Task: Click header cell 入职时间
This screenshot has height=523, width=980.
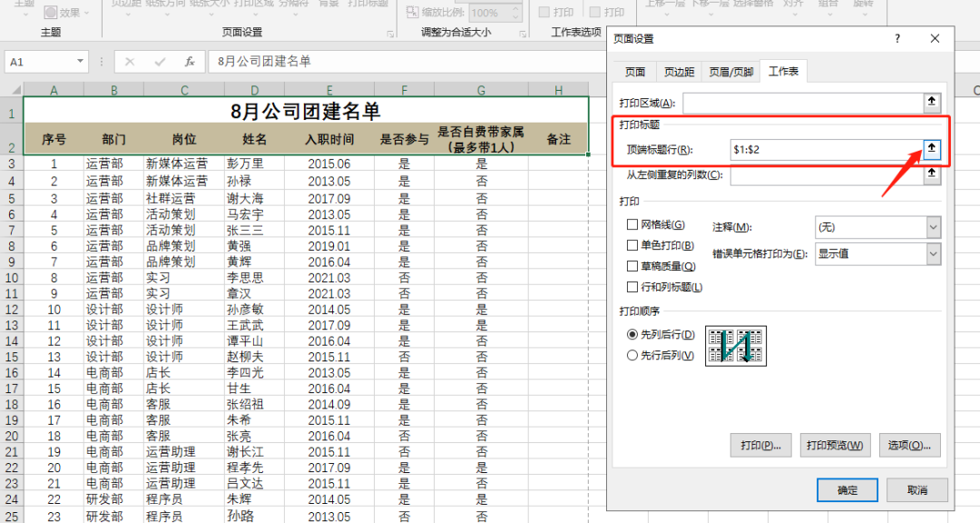Action: tap(329, 139)
